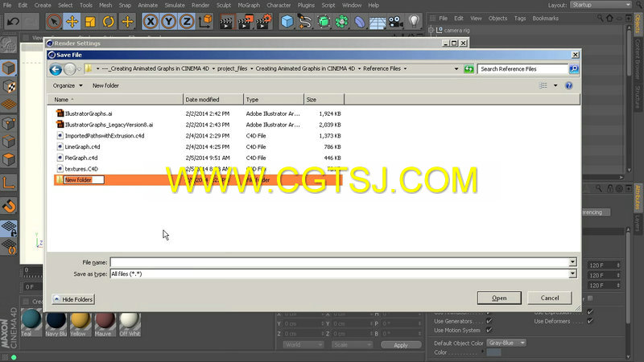Click the Floor environment icon
The width and height of the screenshot is (644, 362).
378,22
